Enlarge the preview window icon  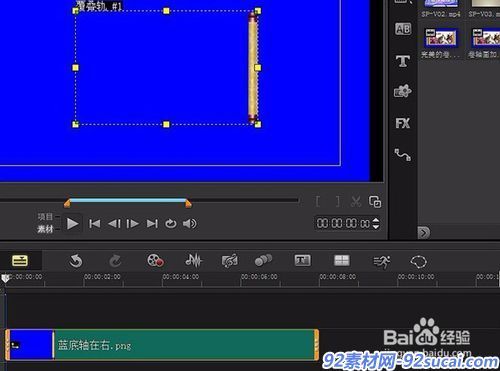[375, 202]
